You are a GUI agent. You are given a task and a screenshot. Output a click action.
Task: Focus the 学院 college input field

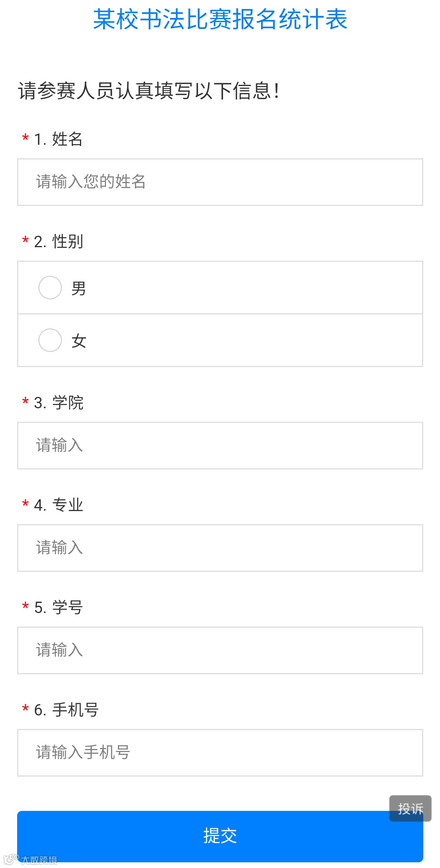pos(220,445)
